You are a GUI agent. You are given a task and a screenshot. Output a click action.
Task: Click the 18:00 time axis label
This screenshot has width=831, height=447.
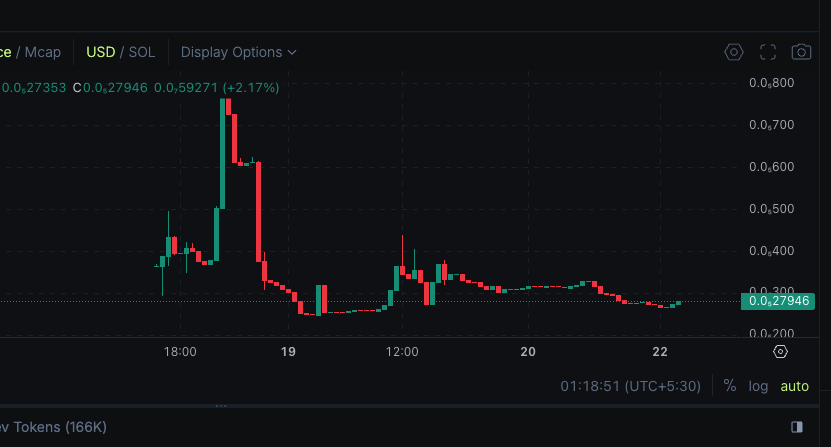tap(180, 352)
